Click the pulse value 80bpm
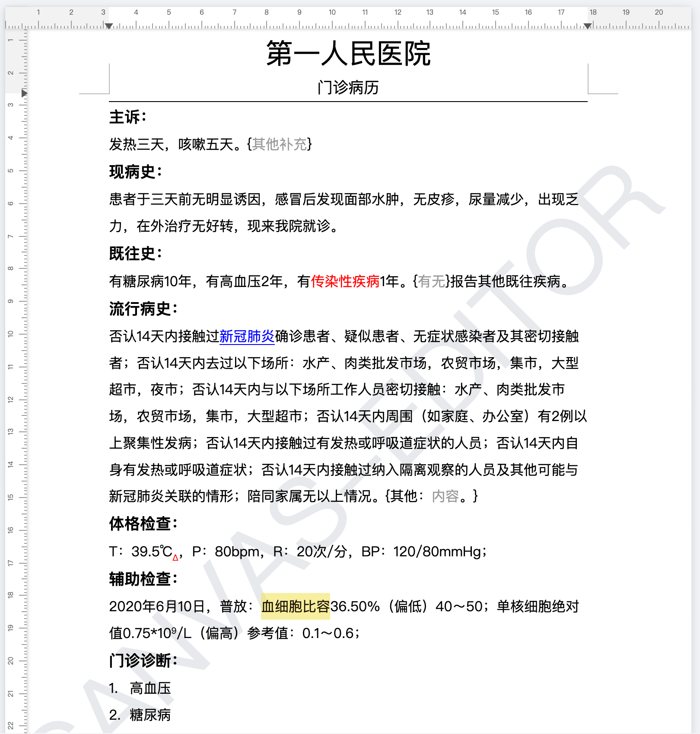 coord(237,551)
